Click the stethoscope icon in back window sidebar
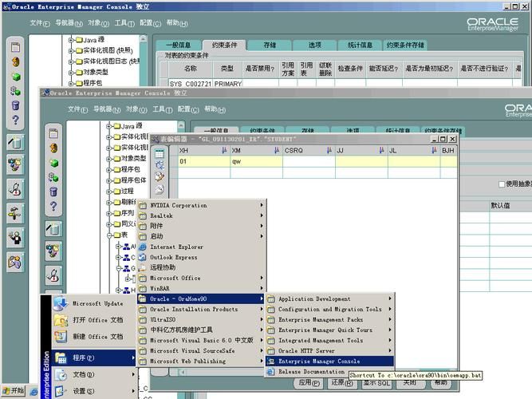This screenshot has width=532, height=399. click(15, 189)
